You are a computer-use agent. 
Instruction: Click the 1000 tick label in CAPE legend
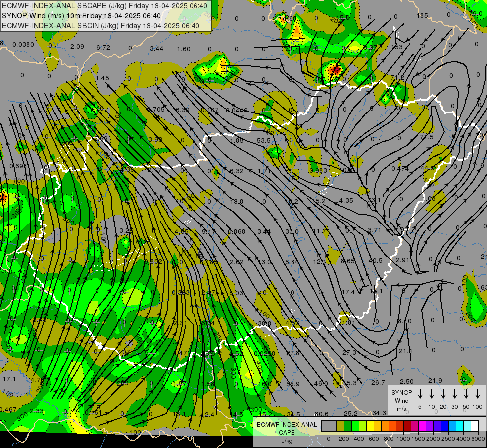pyautogui.click(x=403, y=439)
